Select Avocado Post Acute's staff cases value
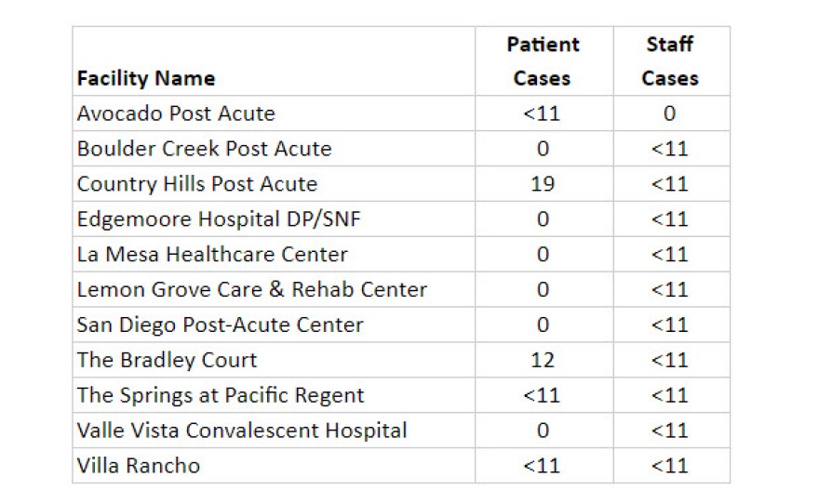 click(670, 114)
